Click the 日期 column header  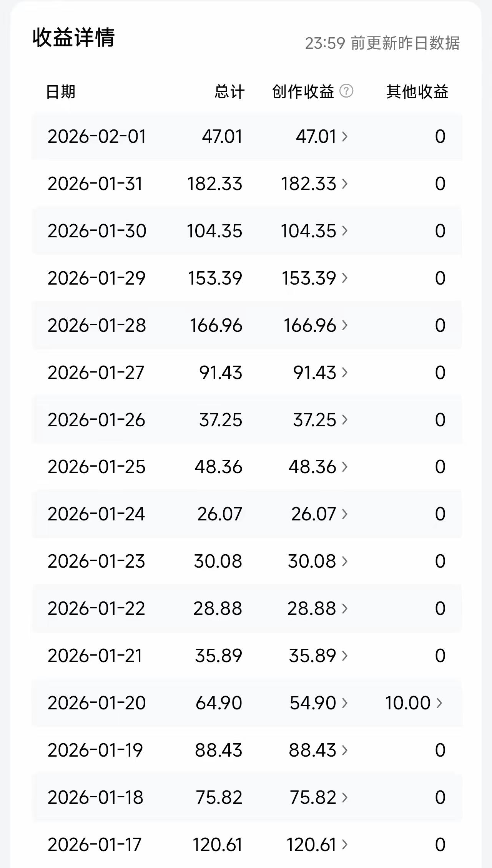61,92
